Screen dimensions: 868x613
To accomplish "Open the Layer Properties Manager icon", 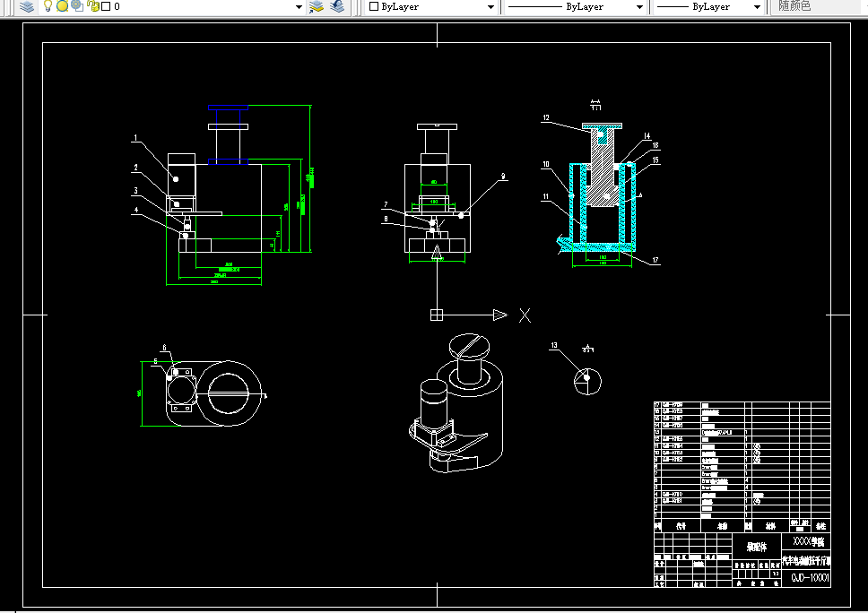I will coord(26,6).
